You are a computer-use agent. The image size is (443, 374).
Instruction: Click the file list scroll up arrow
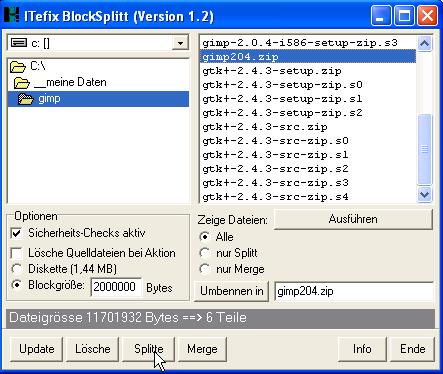tap(424, 43)
